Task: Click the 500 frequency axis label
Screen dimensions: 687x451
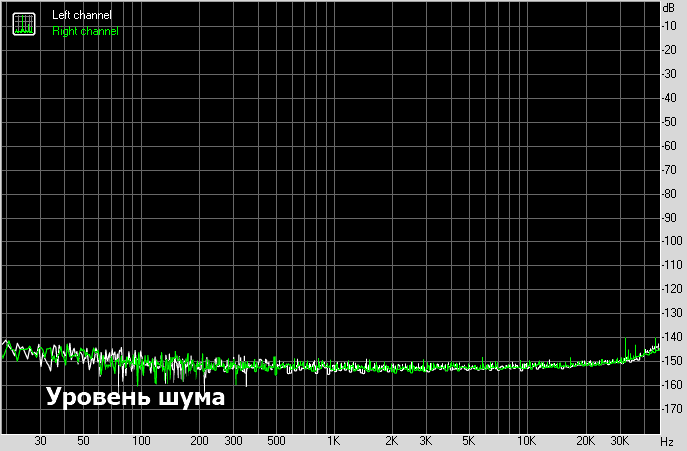Action: point(276,441)
